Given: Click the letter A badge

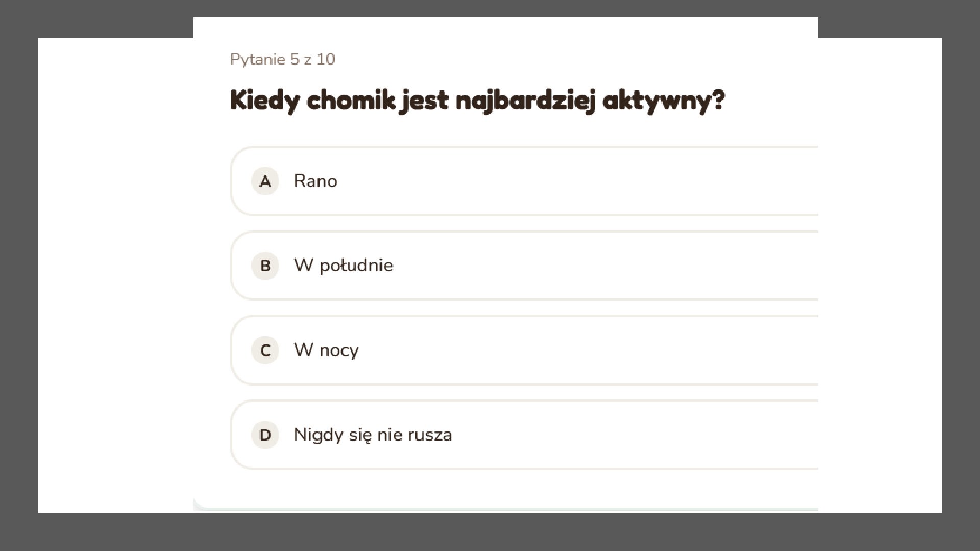Looking at the screenshot, I should tap(265, 181).
